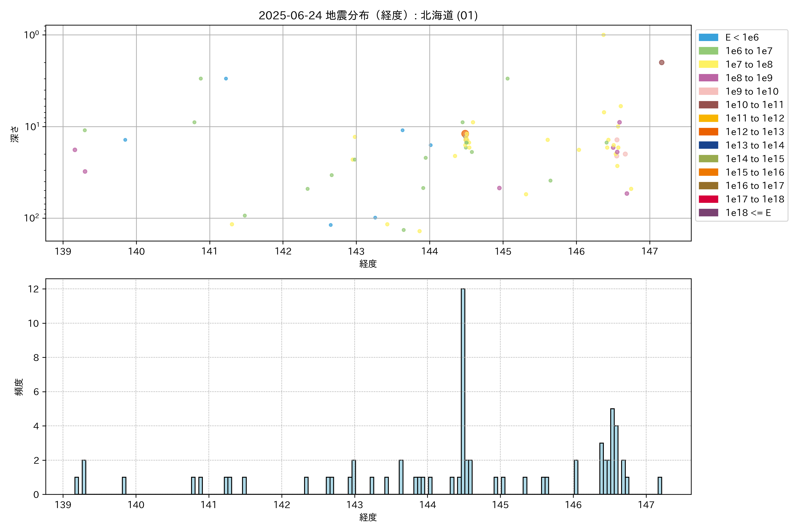The width and height of the screenshot is (798, 532).
Task: Click the yellow 1e7 to 1e8 legend swatch
Action: tap(708, 65)
